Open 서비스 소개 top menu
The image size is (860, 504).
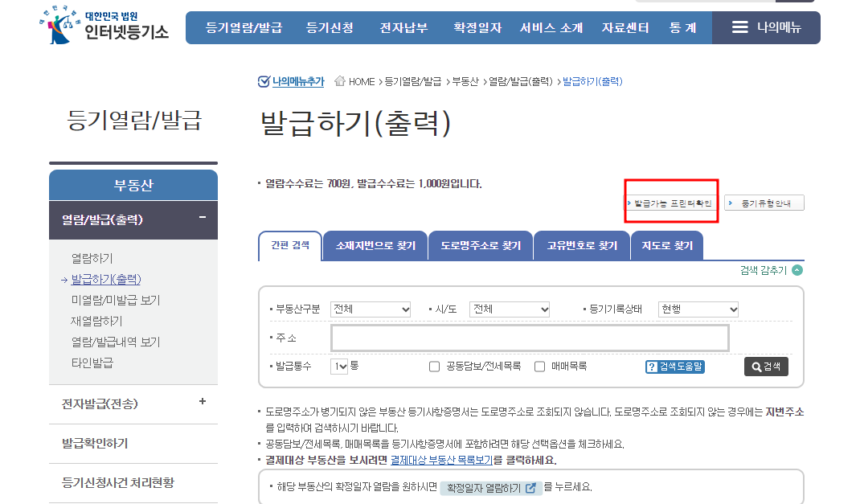coord(551,27)
